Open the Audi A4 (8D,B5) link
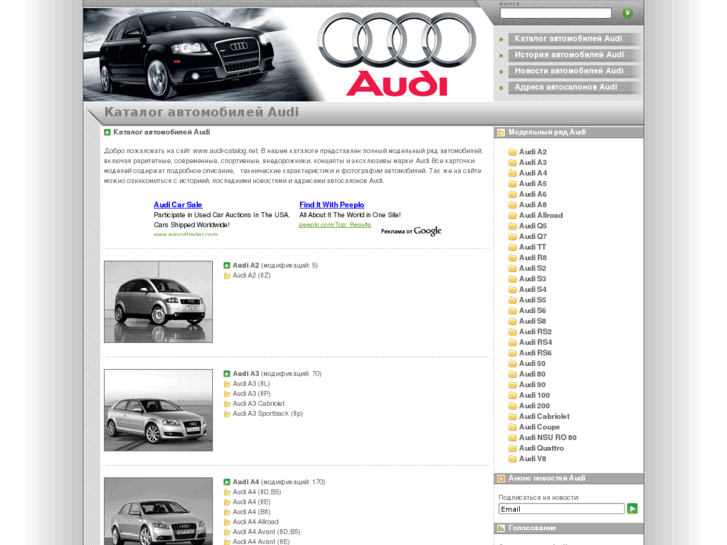Viewport: 727px width, 545px height. (x=257, y=492)
